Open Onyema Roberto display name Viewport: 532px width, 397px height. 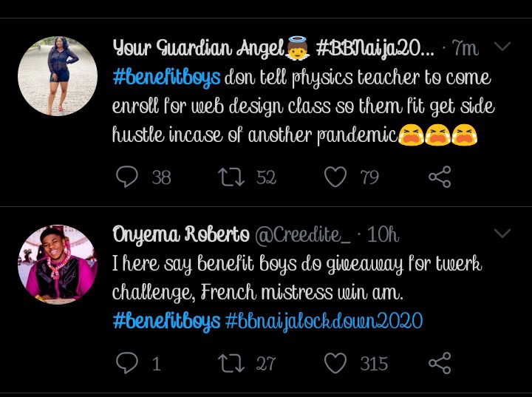[x=180, y=235]
